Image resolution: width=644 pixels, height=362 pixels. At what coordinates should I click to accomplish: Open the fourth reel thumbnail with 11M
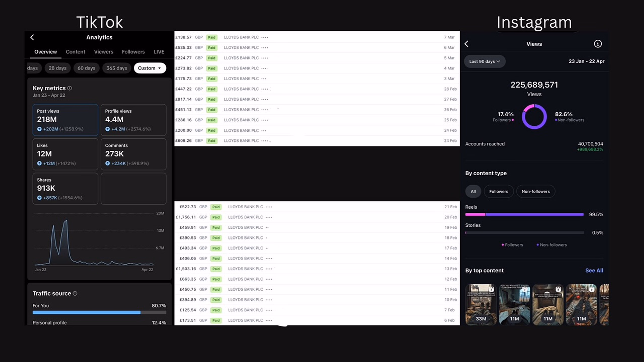[x=581, y=305]
